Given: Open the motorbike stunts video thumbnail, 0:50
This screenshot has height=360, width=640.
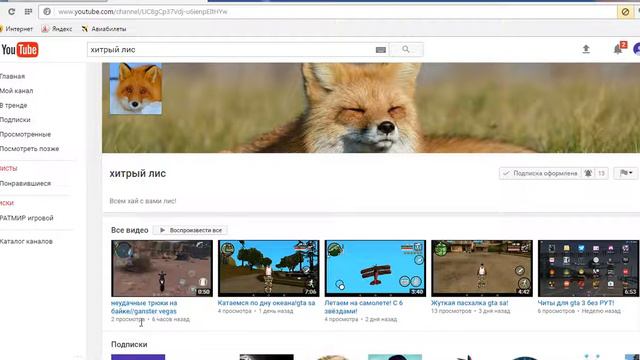Looking at the screenshot, I should 162,268.
